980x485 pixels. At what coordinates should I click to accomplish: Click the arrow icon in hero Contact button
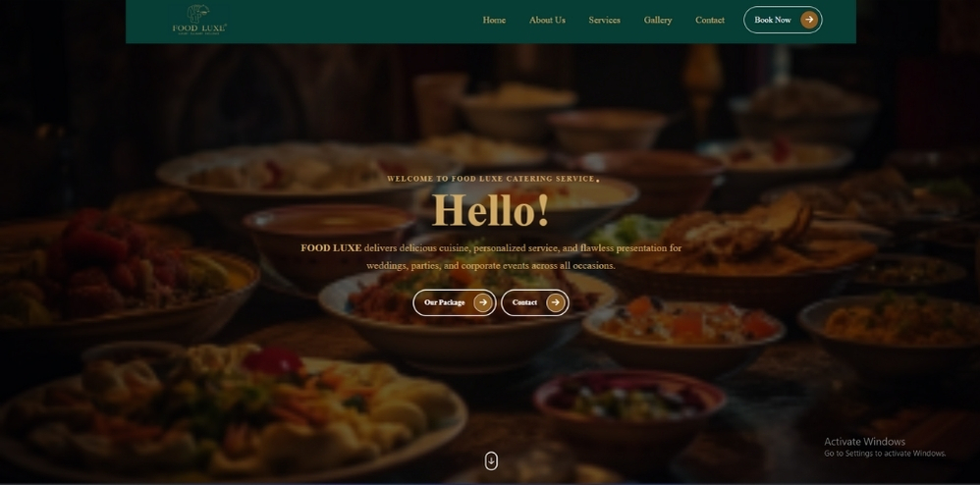click(x=555, y=302)
